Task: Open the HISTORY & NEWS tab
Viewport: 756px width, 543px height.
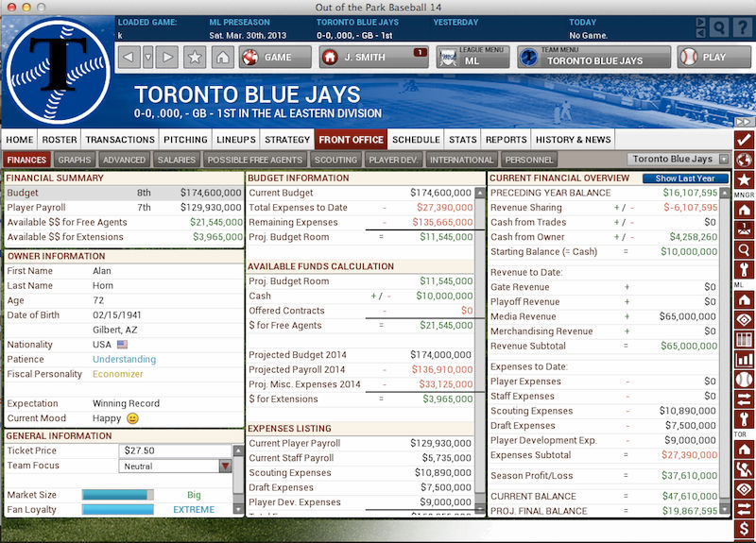Action: [573, 139]
